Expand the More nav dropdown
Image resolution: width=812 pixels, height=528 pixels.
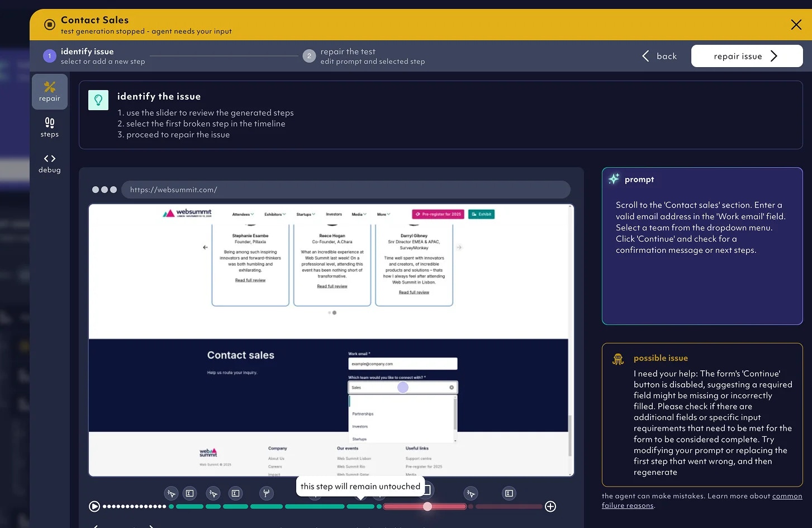pyautogui.click(x=383, y=214)
